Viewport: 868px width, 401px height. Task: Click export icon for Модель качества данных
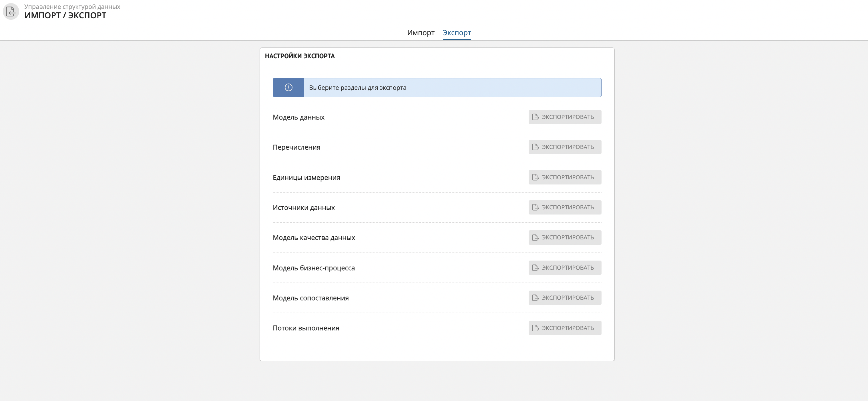coord(535,238)
